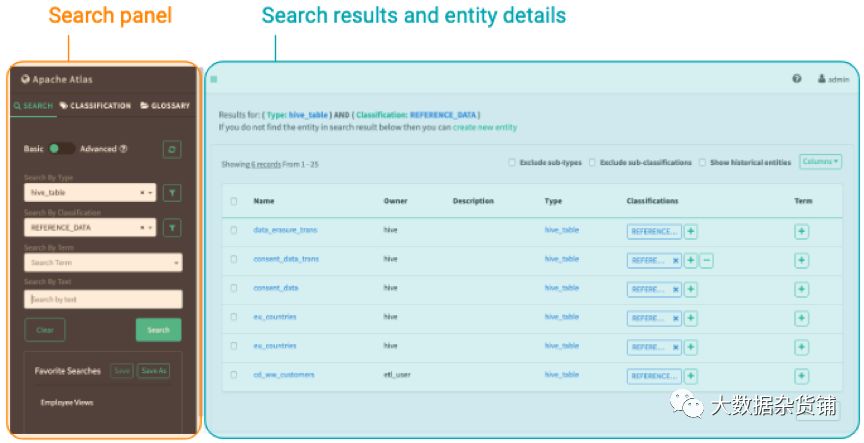Enable Show historical entities checkbox
This screenshot has width=864, height=443.
point(702,163)
